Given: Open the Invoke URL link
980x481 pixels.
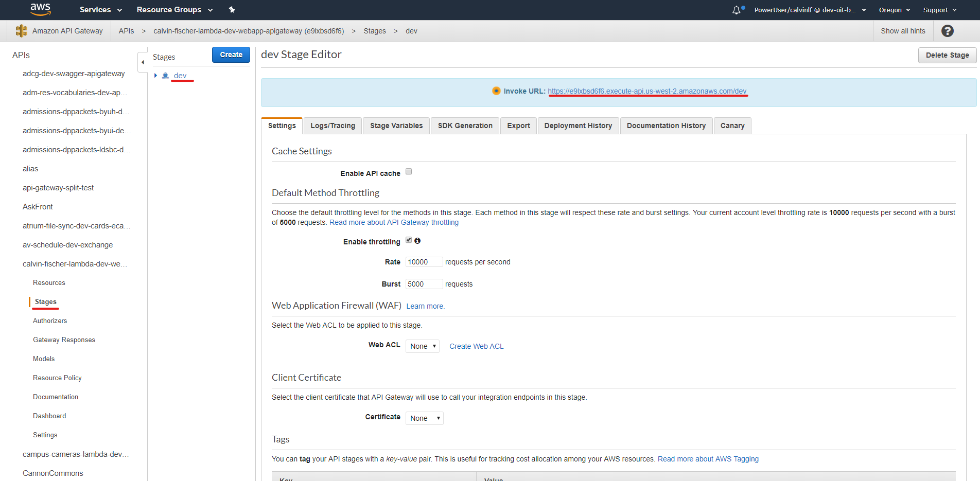Looking at the screenshot, I should pyautogui.click(x=647, y=91).
